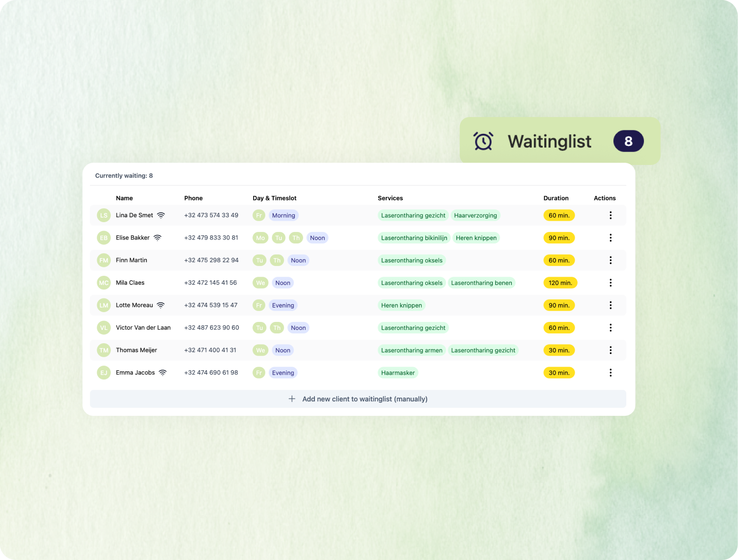
Task: Click We day chip in Mila Claes row
Action: 260,283
